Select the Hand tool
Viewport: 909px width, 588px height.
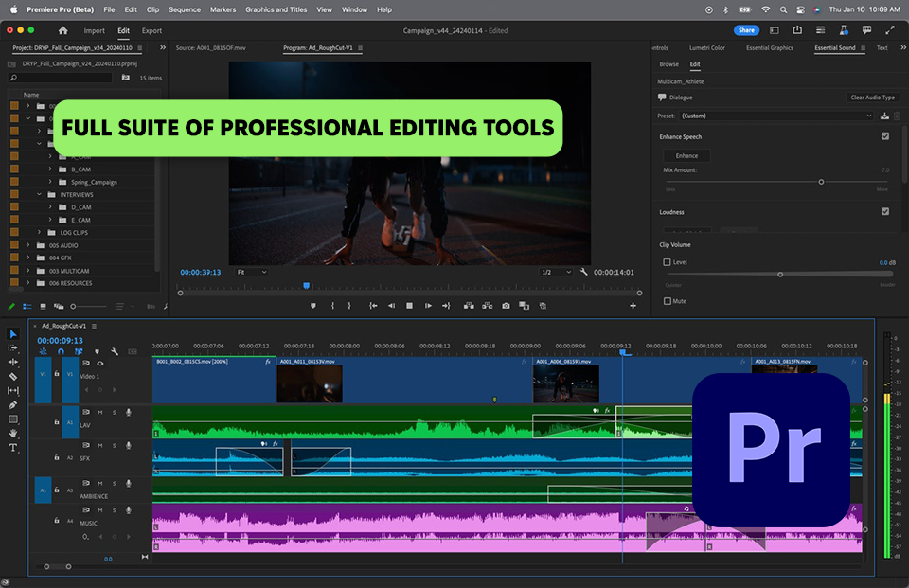(x=13, y=434)
